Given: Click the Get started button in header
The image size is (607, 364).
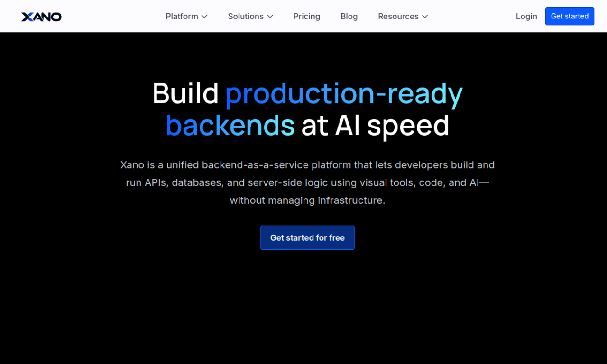Looking at the screenshot, I should 570,16.
